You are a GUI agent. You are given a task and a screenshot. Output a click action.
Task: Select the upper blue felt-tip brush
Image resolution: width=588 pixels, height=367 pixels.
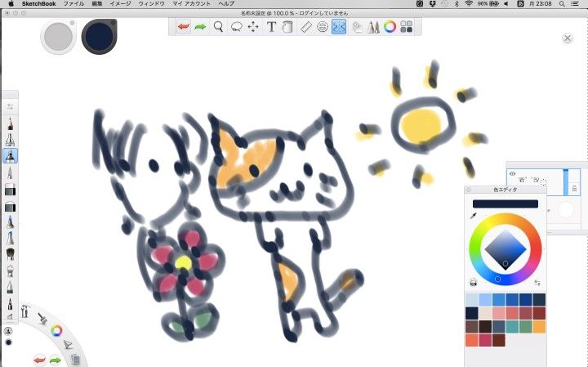click(x=10, y=222)
